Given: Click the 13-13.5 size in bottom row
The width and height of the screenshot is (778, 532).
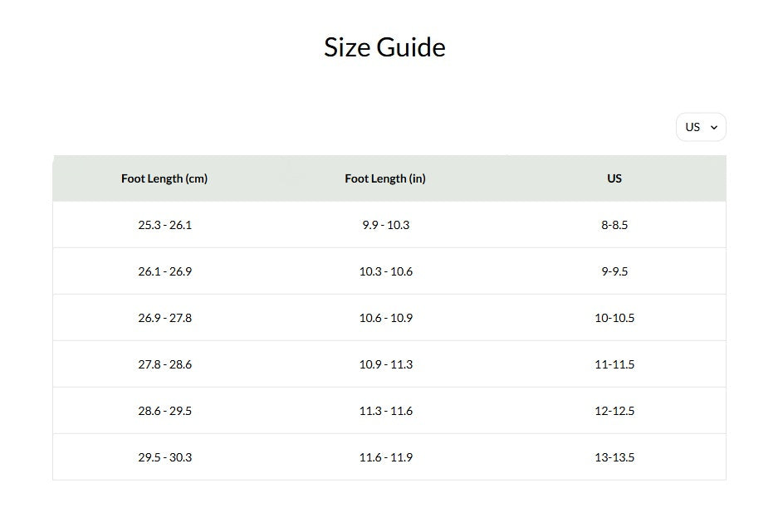Looking at the screenshot, I should pyautogui.click(x=614, y=457).
